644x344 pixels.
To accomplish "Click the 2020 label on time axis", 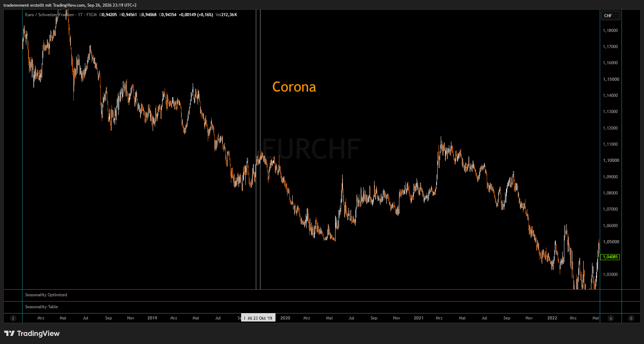I will 285,318.
